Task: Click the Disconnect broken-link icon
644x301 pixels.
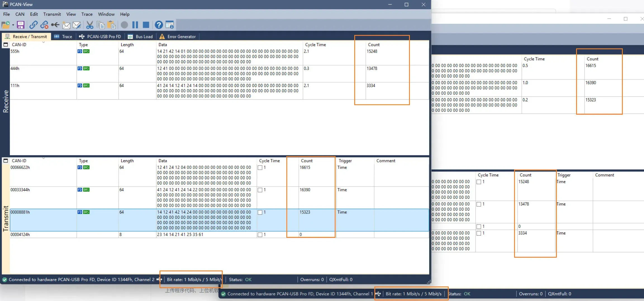Action: [44, 25]
